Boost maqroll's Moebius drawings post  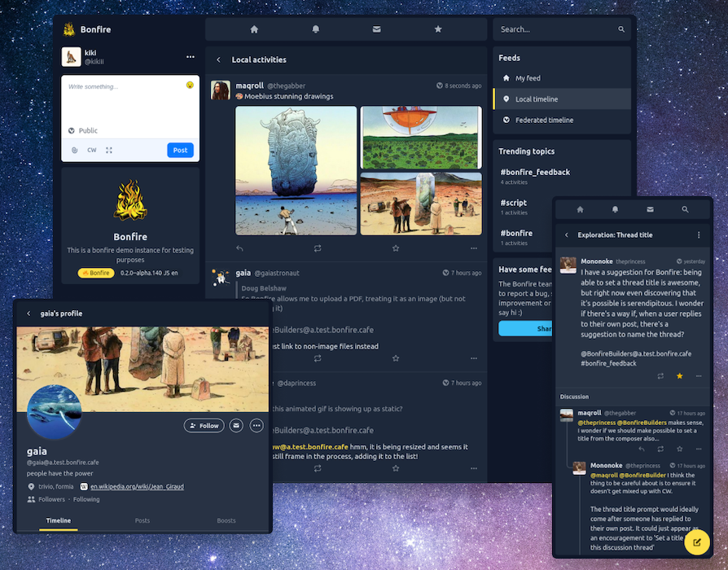[318, 248]
